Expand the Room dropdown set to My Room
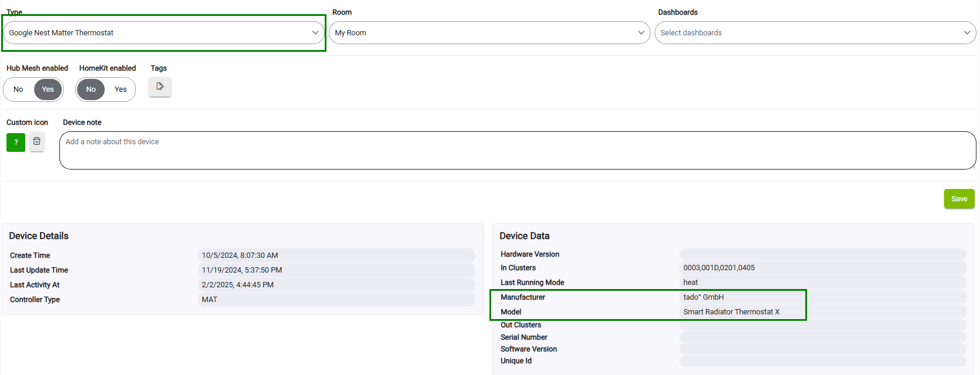The image size is (980, 375). coord(489,33)
